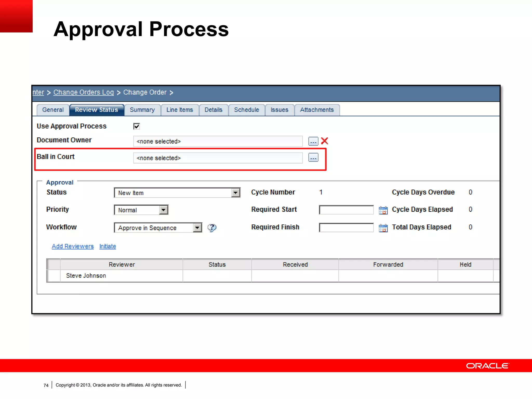Screen dimensions: 532x399
Task: Open the Line Items tab
Action: coord(179,110)
